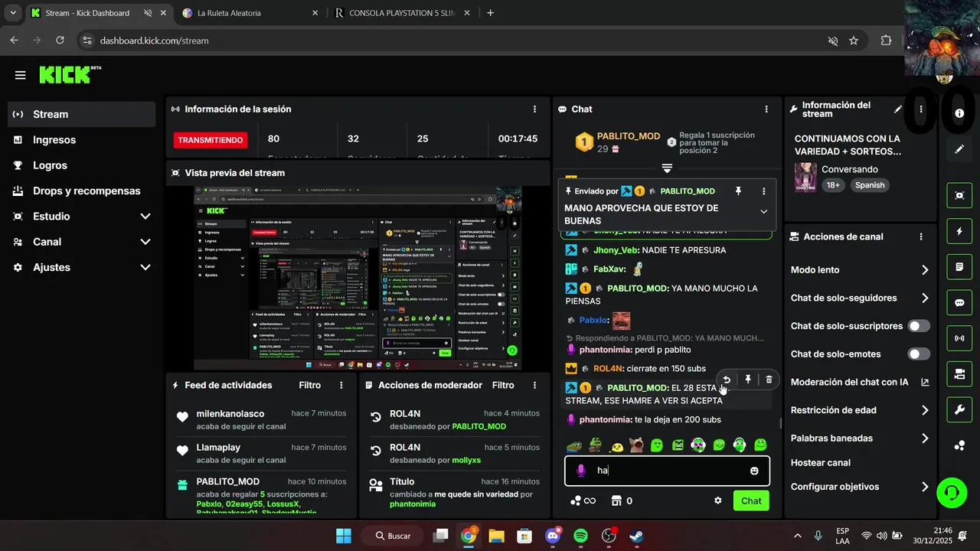Expand the pinned message with its chevron

coord(763,211)
